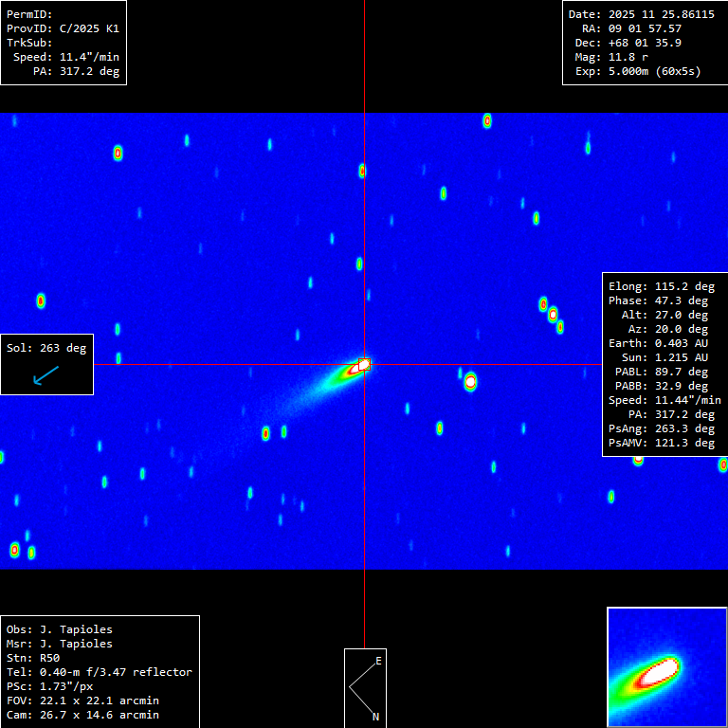This screenshot has height=728, width=728.
Task: Select the ProvID C/2025 K1 label
Action: pyautogui.click(x=63, y=28)
